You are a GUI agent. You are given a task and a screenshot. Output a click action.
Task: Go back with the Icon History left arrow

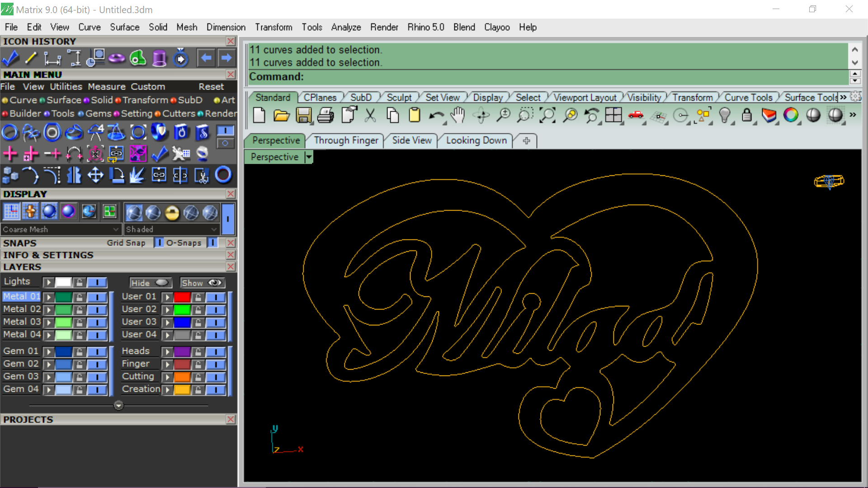pyautogui.click(x=206, y=58)
